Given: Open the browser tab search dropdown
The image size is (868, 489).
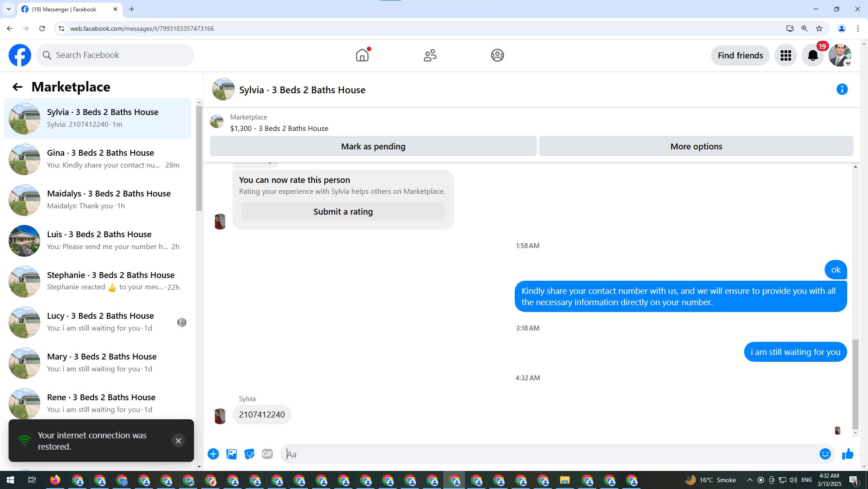Looking at the screenshot, I should click(x=8, y=9).
